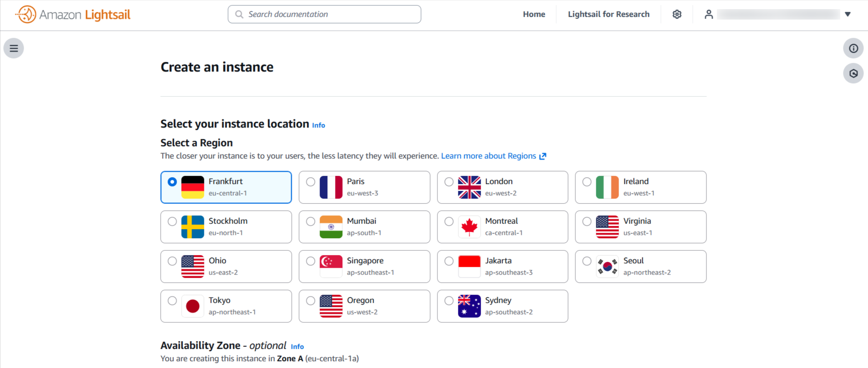868x368 pixels.
Task: Click the German flag for Frankfurt
Action: (193, 187)
